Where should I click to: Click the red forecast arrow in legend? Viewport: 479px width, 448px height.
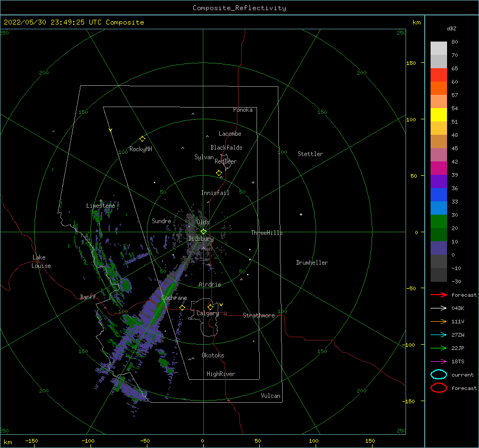[x=439, y=295]
